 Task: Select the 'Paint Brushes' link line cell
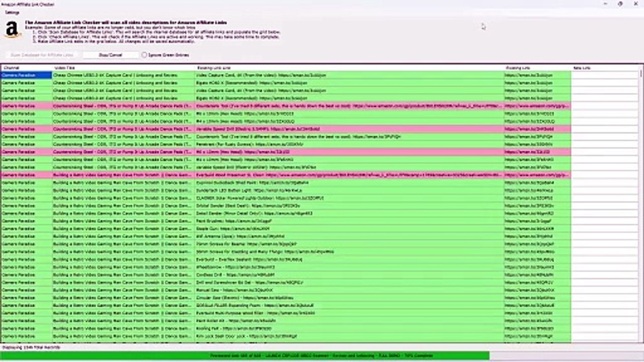coord(350,221)
